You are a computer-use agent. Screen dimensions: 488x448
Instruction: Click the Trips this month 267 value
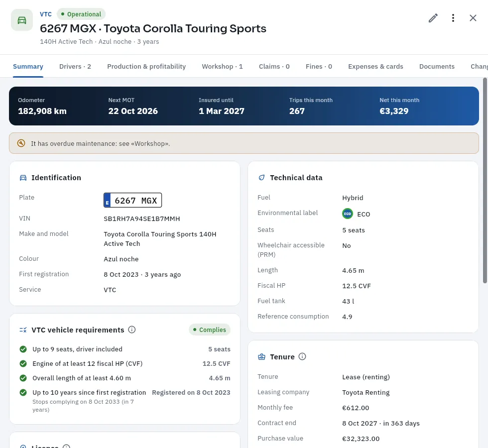(x=297, y=111)
